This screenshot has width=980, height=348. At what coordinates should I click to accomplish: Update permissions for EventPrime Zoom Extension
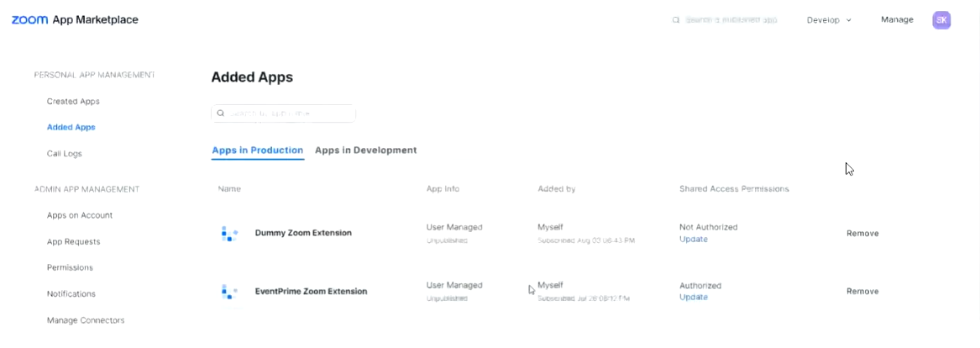pyautogui.click(x=693, y=298)
